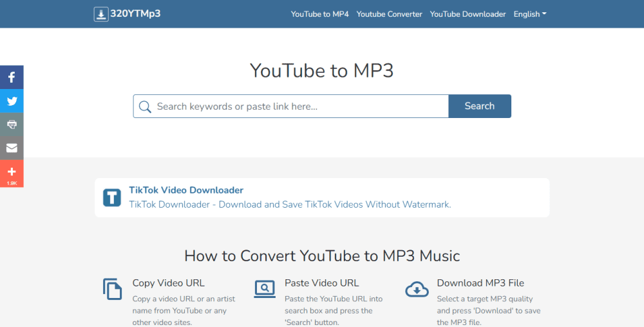Click the 'YouTube to MP3' heading
Viewport: 644px width, 327px height.
(321, 70)
